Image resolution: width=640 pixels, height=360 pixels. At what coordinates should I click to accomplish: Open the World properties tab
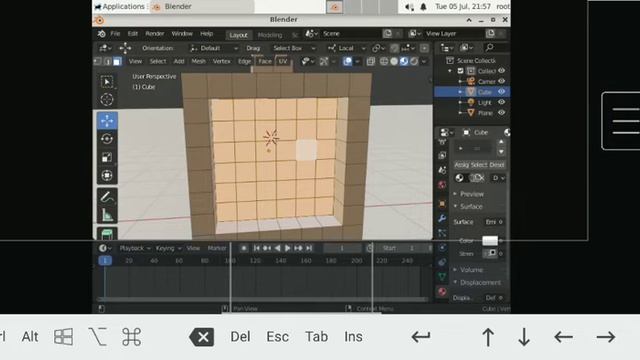[442, 185]
